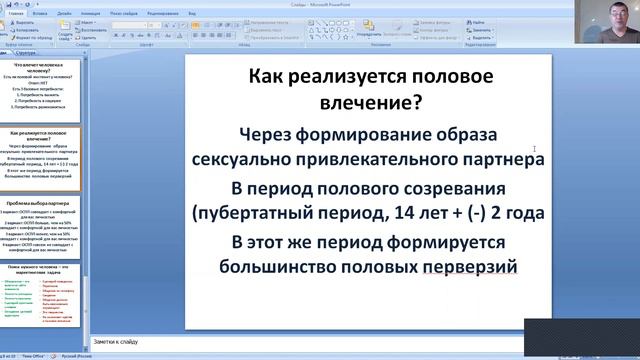Open the Заменить replace dropdown
Viewport: 640px width, 360px height.
[480, 30]
